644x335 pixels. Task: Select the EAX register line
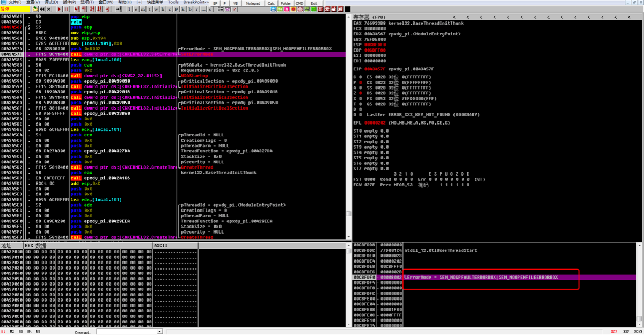click(x=409, y=24)
